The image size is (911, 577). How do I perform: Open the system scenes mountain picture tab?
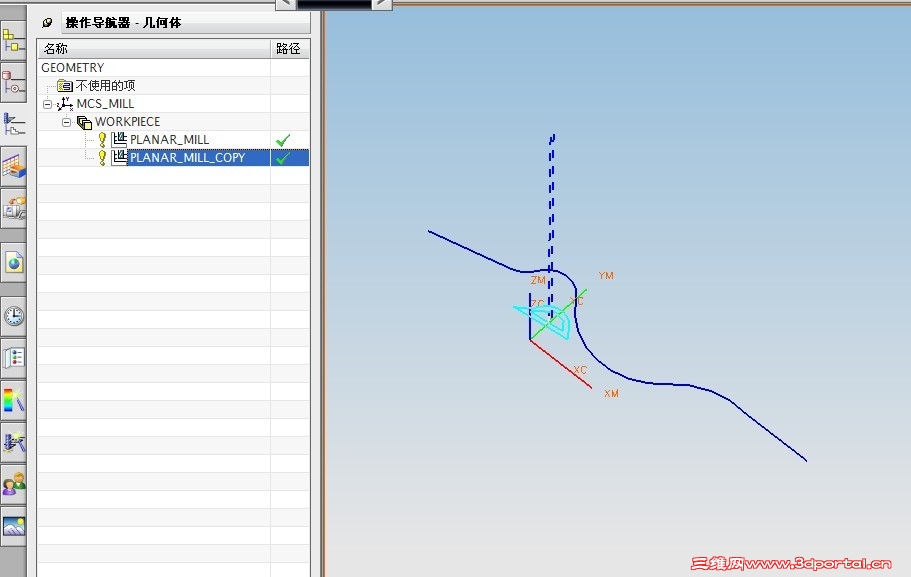[x=13, y=526]
